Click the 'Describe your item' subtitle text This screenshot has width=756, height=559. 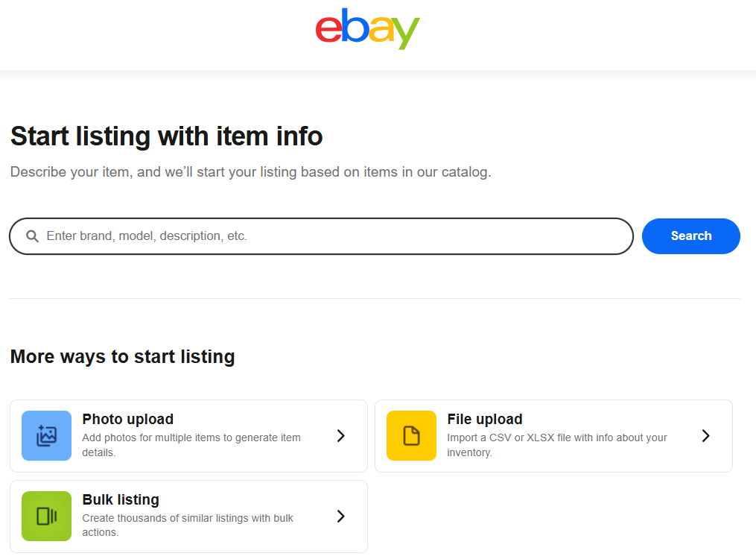tap(251, 172)
